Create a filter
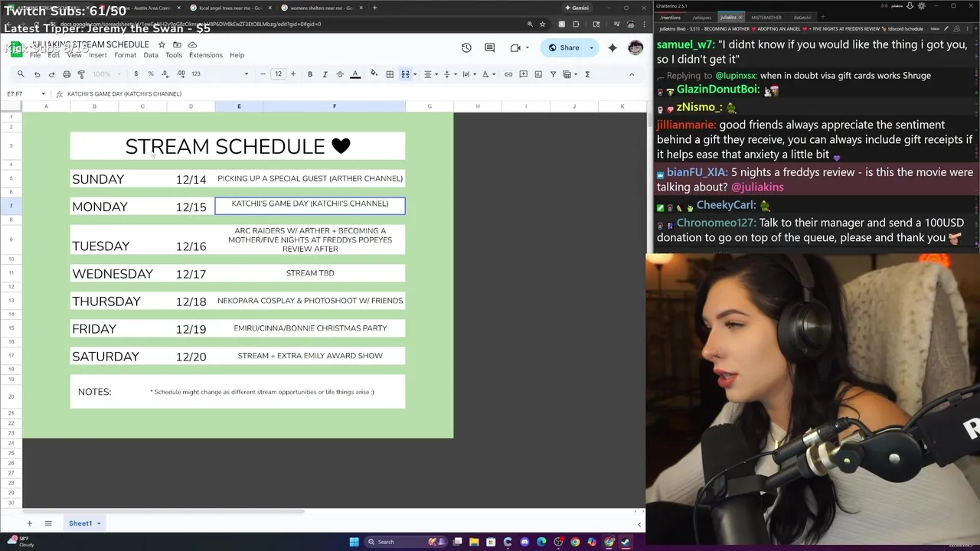Screen dimensions: 980x551 553,74
